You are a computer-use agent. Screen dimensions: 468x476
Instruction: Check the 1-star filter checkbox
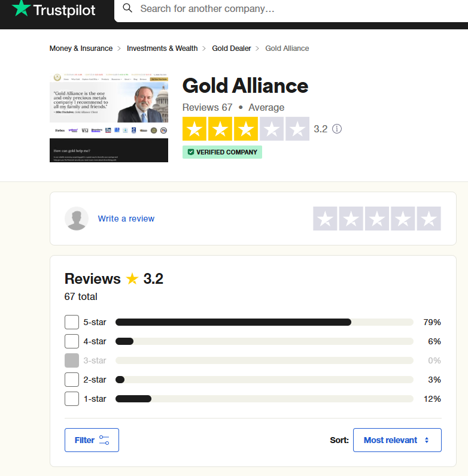(72, 399)
